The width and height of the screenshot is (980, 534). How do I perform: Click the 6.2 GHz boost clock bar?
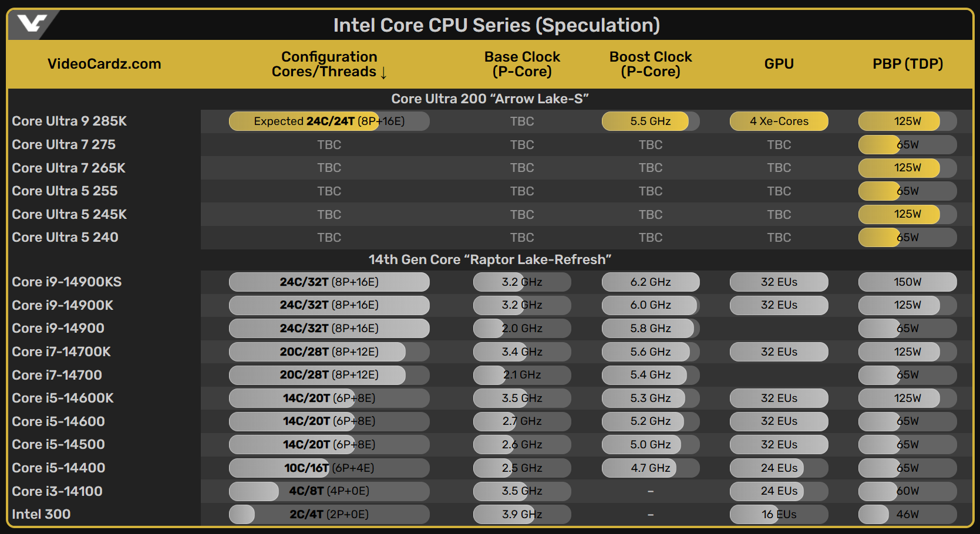click(x=651, y=282)
